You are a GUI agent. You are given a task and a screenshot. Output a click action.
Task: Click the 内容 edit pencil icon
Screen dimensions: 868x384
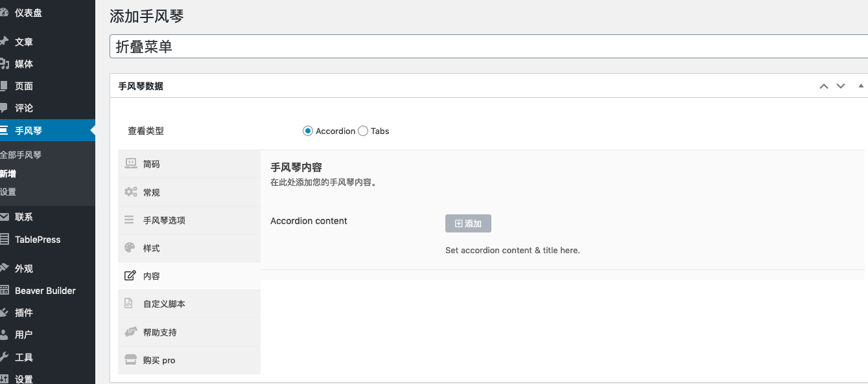click(130, 276)
